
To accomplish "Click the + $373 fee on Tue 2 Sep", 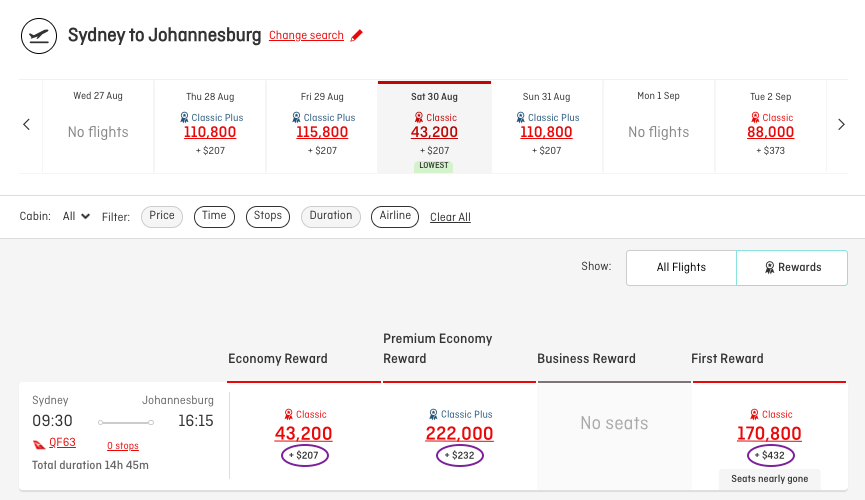I will [771, 151].
